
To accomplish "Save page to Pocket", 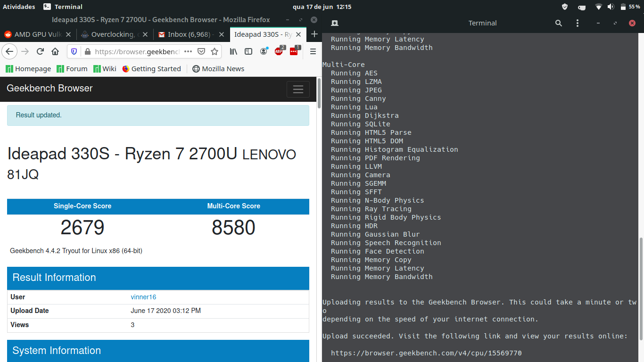I will pyautogui.click(x=201, y=51).
